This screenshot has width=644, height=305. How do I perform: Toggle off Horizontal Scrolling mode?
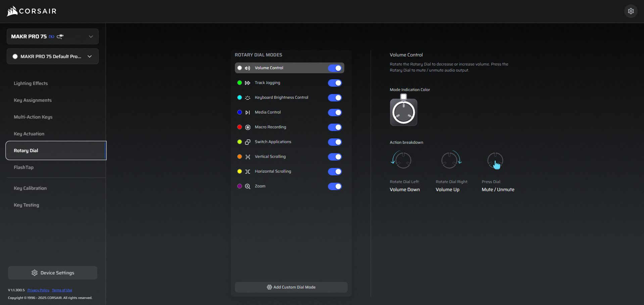(335, 172)
